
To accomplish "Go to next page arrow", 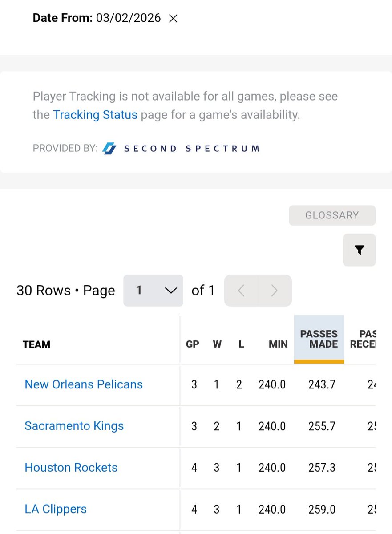I will (275, 291).
